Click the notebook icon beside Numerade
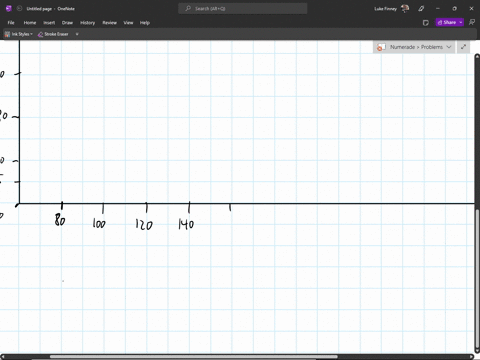Screen dimensions: 480x360 pyautogui.click(x=381, y=47)
